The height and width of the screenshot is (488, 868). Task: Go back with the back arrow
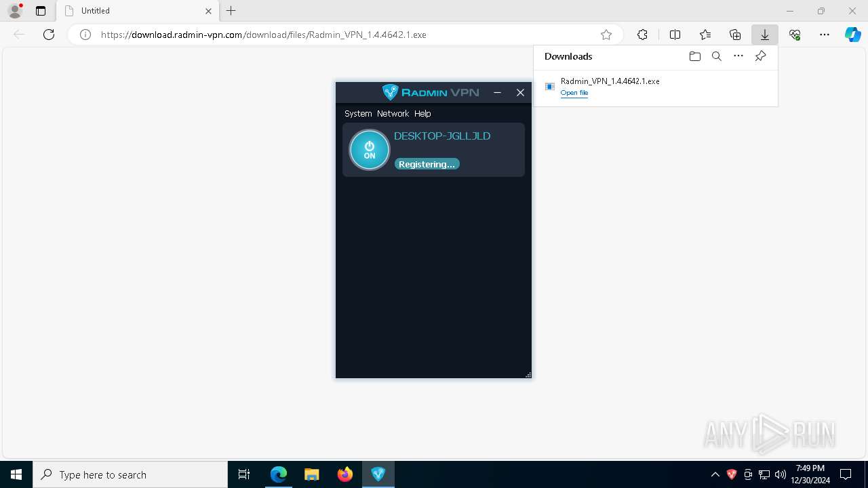click(x=19, y=35)
